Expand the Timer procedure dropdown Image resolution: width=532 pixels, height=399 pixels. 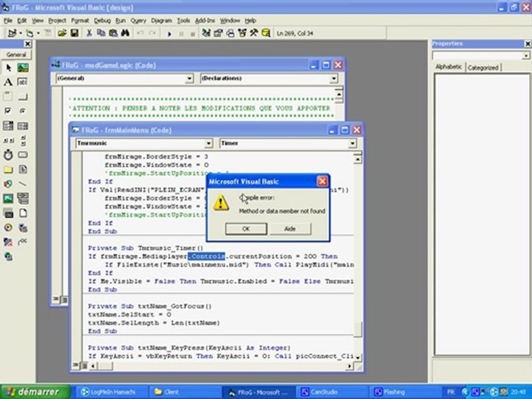pyautogui.click(x=352, y=144)
